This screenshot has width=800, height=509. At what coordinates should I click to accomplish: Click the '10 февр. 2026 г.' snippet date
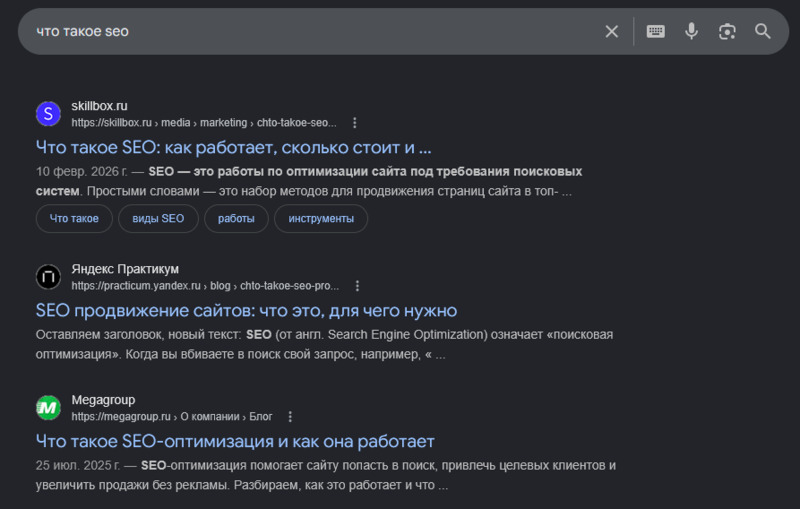[82, 171]
